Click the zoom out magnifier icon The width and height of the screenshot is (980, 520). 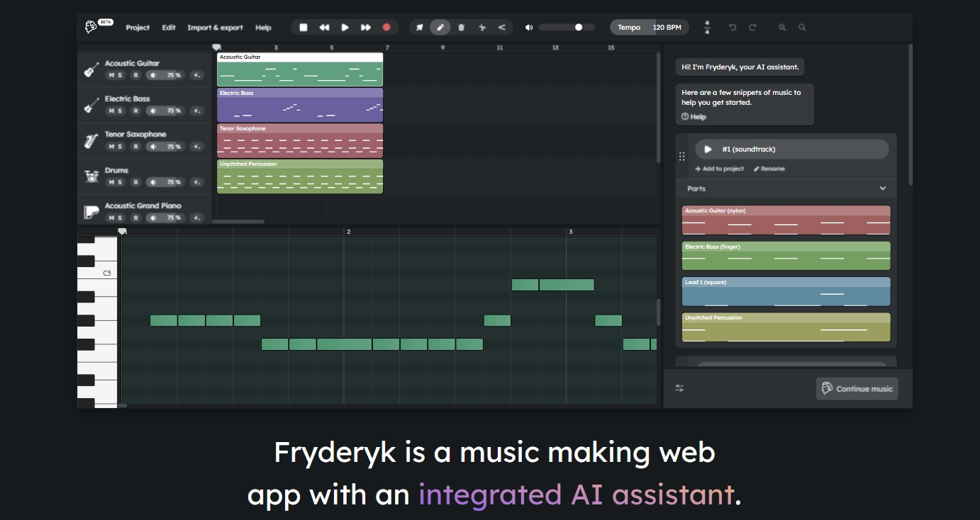[802, 28]
